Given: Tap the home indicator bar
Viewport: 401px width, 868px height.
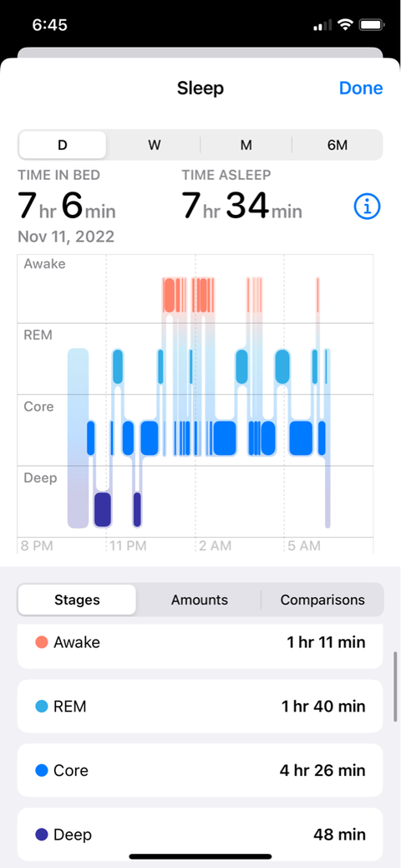Looking at the screenshot, I should tap(200, 856).
